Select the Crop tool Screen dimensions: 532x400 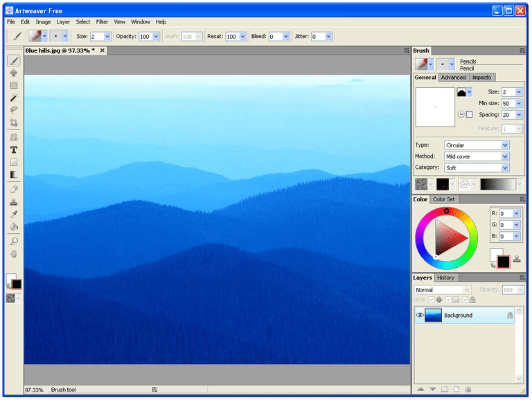14,122
